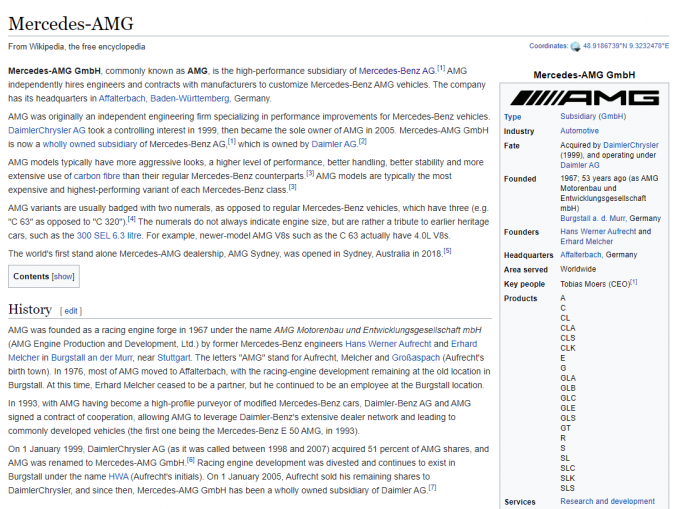Click the Coordinates: label link
Screen dimensions: 678x509
point(548,46)
